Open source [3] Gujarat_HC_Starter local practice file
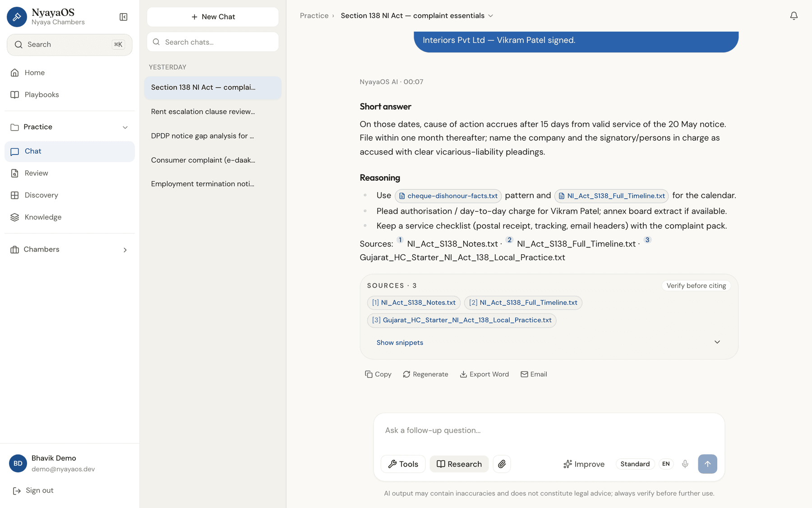 461,320
